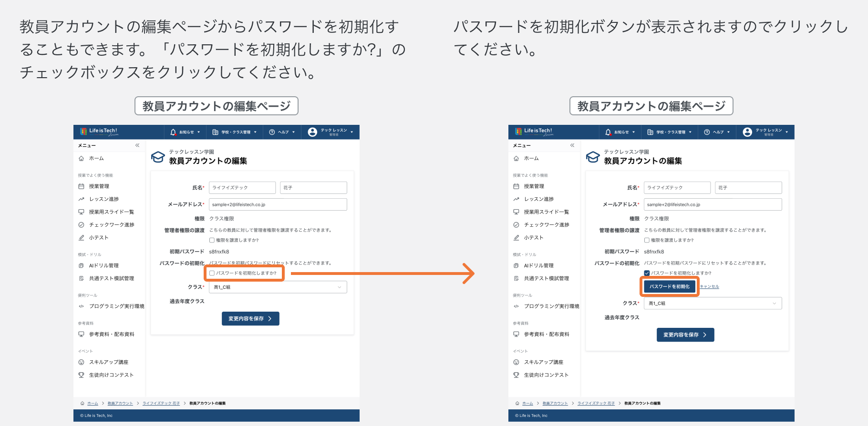Click 教員アカウント breadcrumb link in right screenshot

[555, 403]
